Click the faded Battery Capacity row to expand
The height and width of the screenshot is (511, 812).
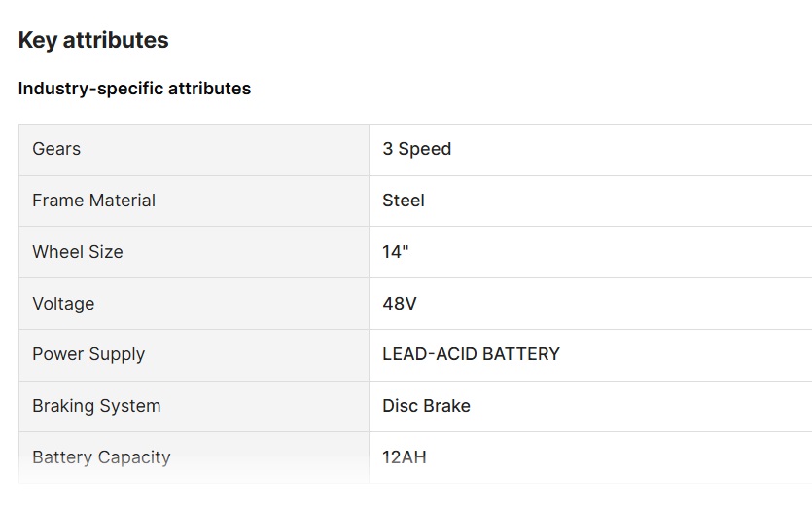pos(415,457)
